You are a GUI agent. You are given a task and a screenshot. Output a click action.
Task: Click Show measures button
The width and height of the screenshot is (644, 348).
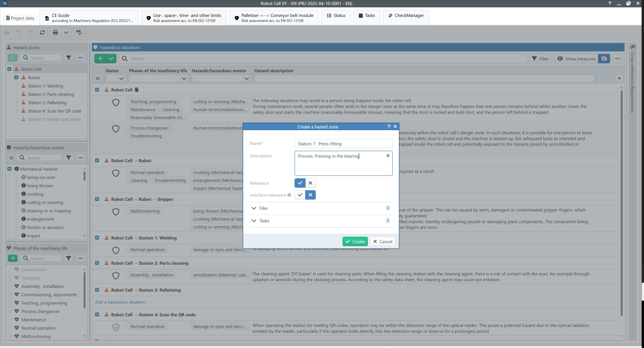[576, 59]
